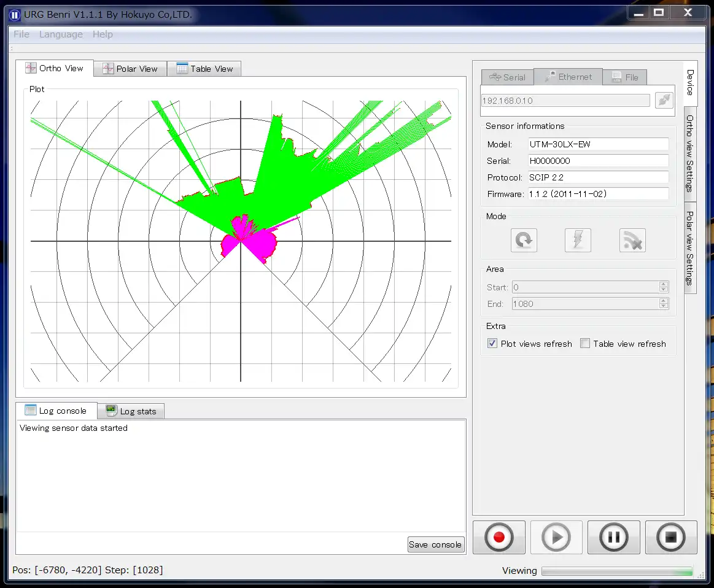This screenshot has height=588, width=714.
Task: Click the play button
Action: pos(556,538)
